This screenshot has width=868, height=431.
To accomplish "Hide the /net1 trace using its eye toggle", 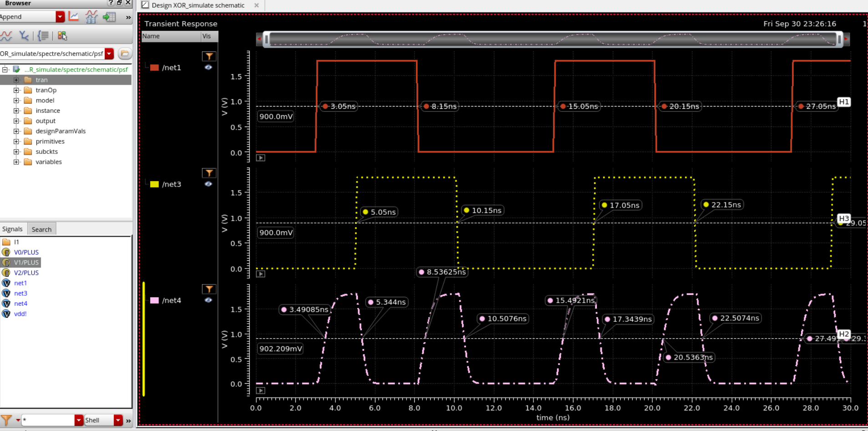I will click(208, 67).
